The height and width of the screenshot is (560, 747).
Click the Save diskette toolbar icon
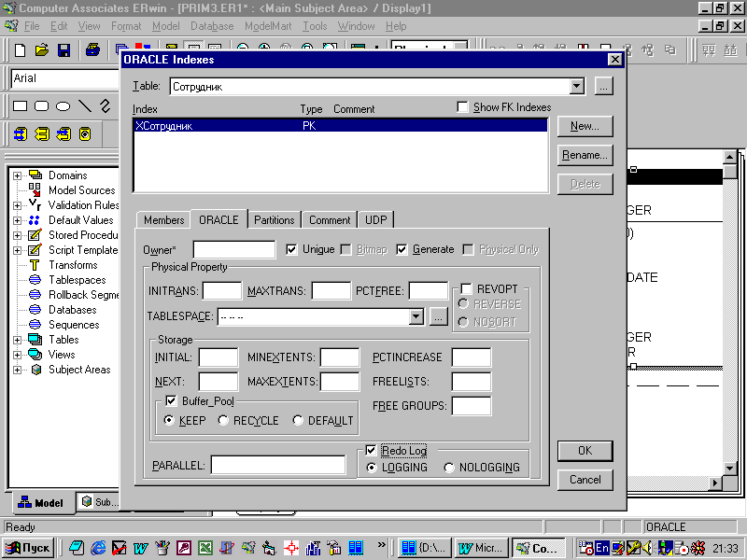(63, 50)
